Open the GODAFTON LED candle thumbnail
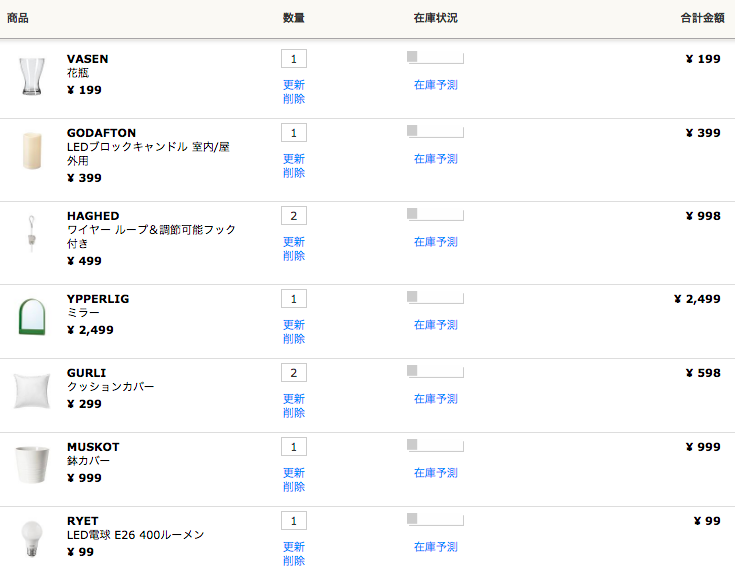This screenshot has height=578, width=741. click(32, 151)
